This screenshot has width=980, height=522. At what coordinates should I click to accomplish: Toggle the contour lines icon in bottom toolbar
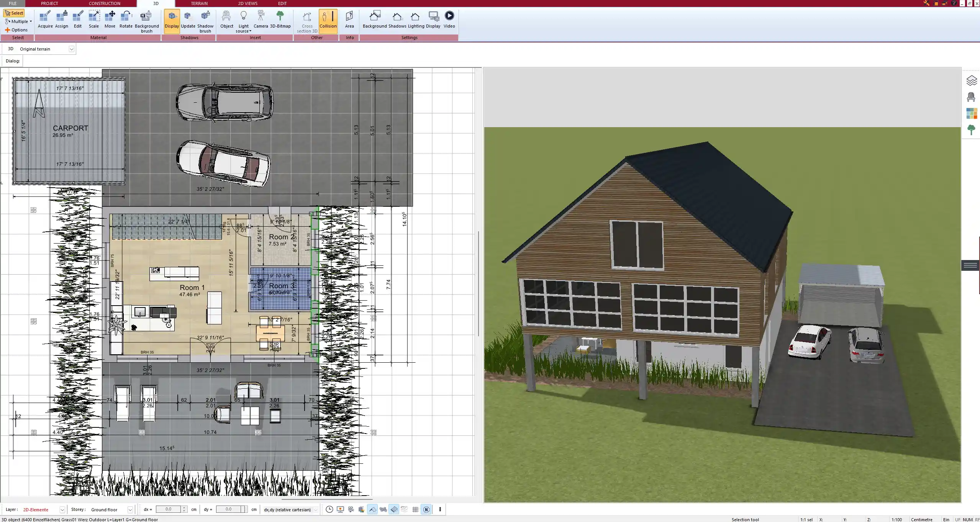point(405,509)
